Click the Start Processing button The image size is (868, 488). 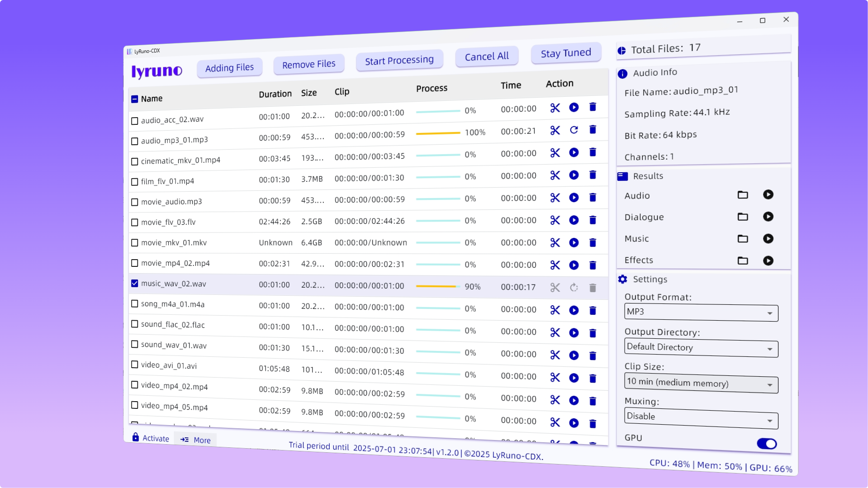(399, 61)
